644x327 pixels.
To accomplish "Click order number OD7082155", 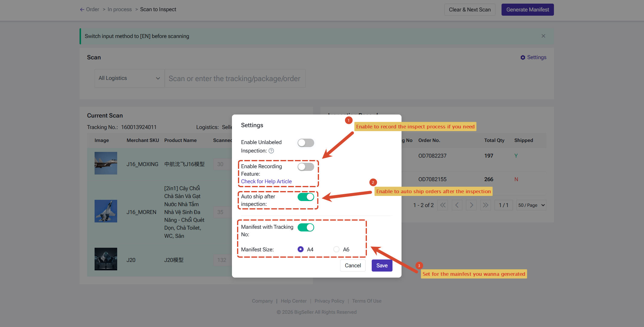I will coord(432,179).
